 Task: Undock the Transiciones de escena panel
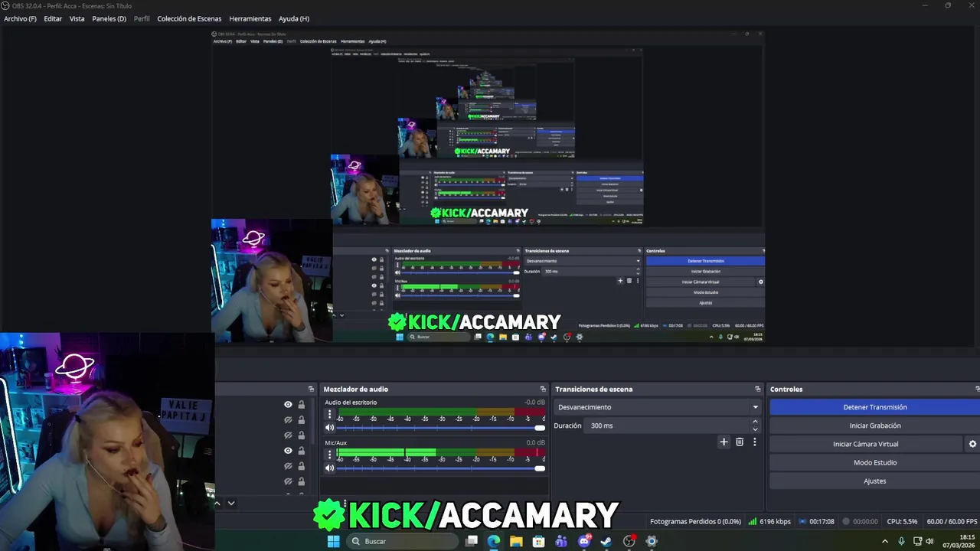tap(758, 389)
